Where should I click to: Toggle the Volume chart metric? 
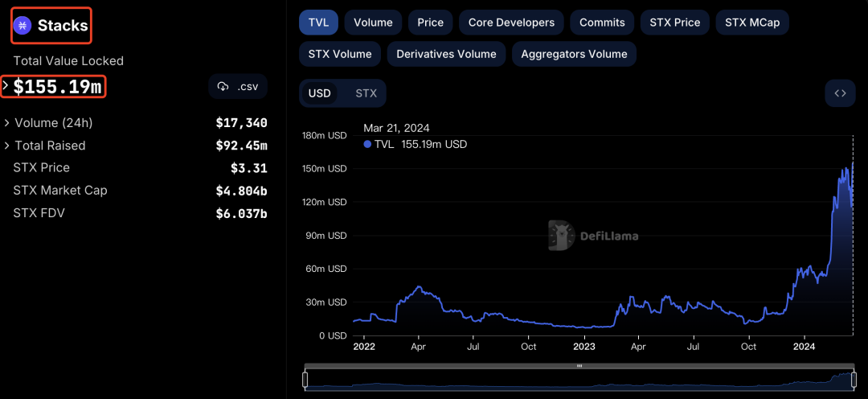point(373,23)
